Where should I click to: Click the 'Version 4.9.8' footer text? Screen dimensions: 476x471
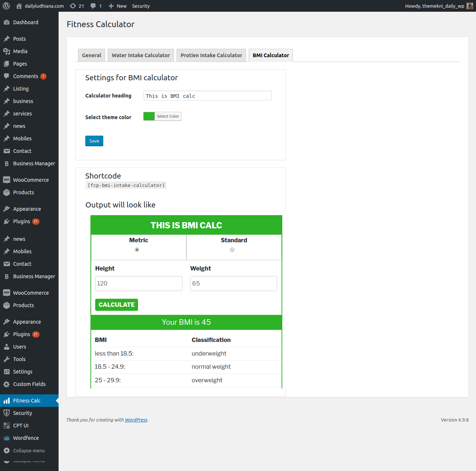click(455, 420)
